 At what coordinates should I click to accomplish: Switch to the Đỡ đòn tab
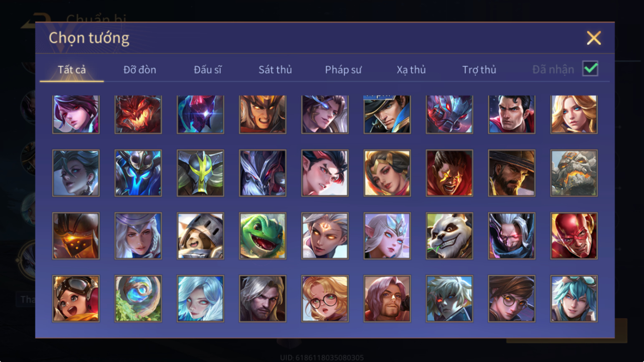click(x=139, y=70)
